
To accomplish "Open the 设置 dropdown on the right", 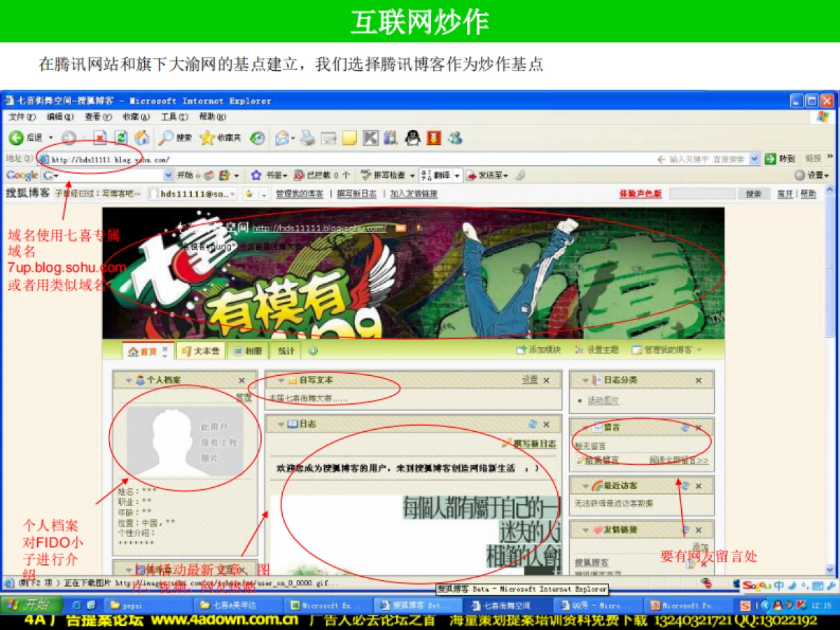I will [x=815, y=175].
